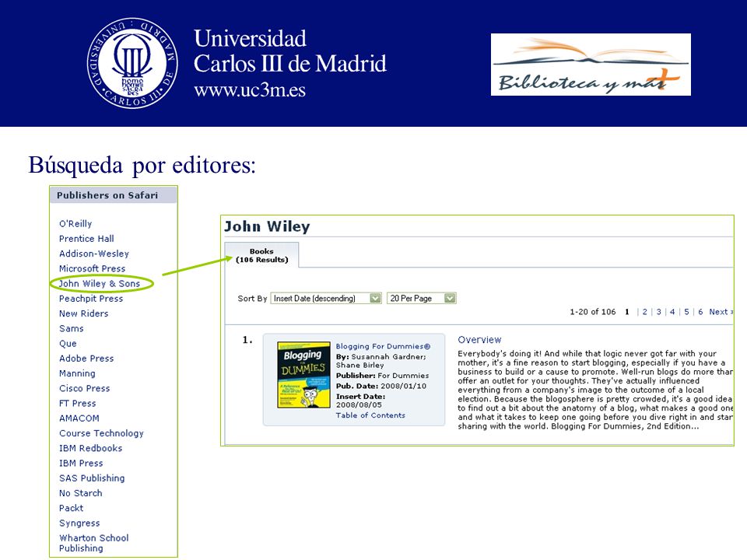Screen dimensions: 747x560
Task: Select the Books (106 Results) tab
Action: 261,255
